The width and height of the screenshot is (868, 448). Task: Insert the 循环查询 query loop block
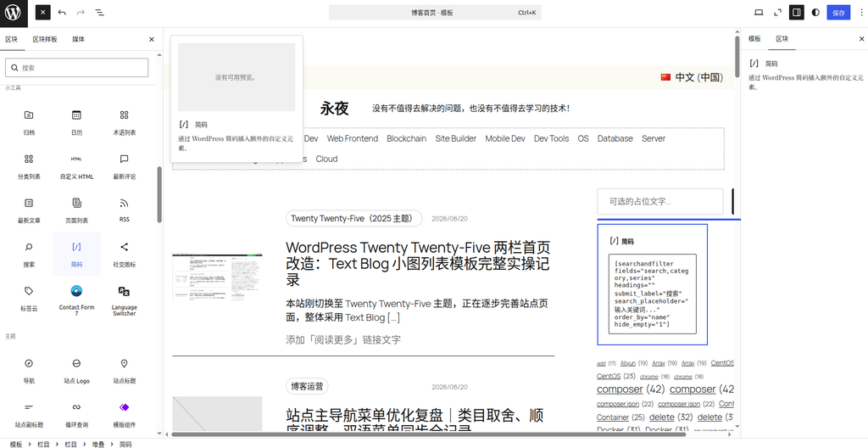coord(76,414)
